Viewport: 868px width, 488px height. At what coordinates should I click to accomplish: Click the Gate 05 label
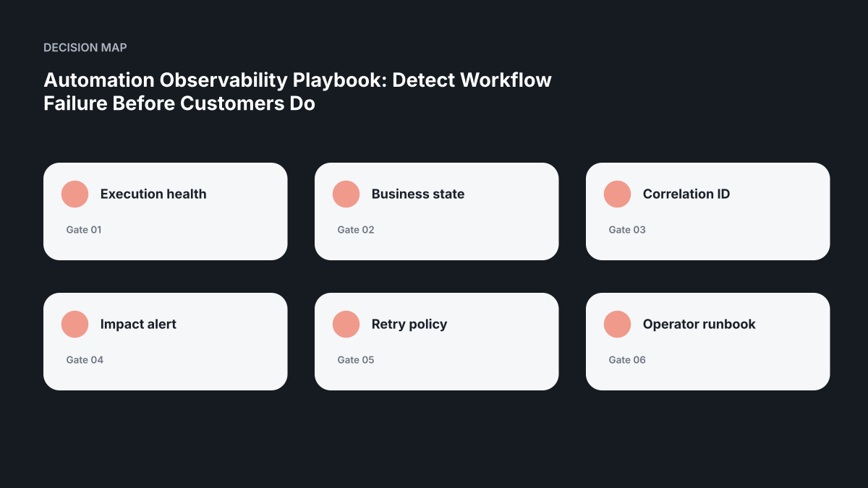click(356, 360)
